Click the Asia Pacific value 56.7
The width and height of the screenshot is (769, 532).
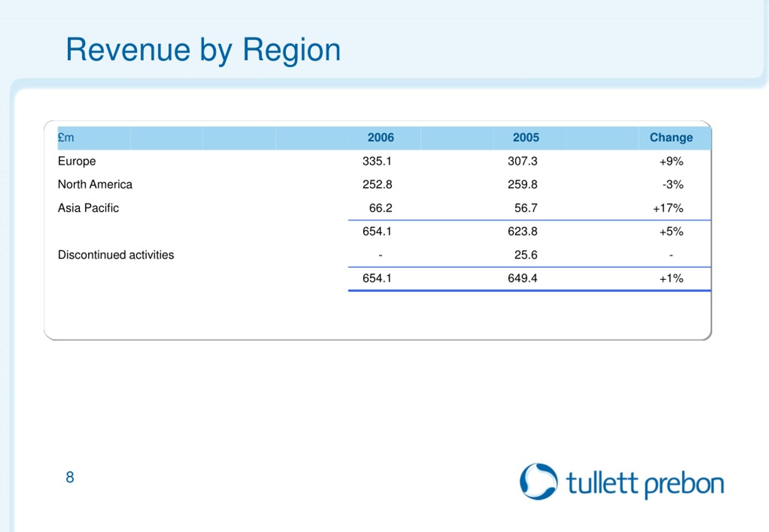[x=526, y=208]
